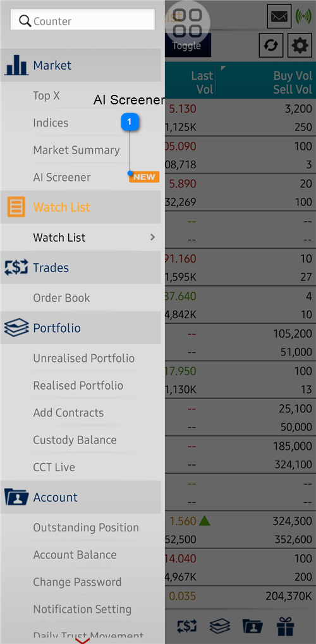The image size is (316, 644).
Task: Expand the Watch List chevron arrow
Action: pyautogui.click(x=153, y=237)
